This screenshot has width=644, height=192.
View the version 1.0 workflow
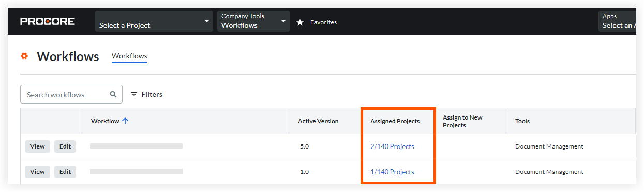point(37,171)
